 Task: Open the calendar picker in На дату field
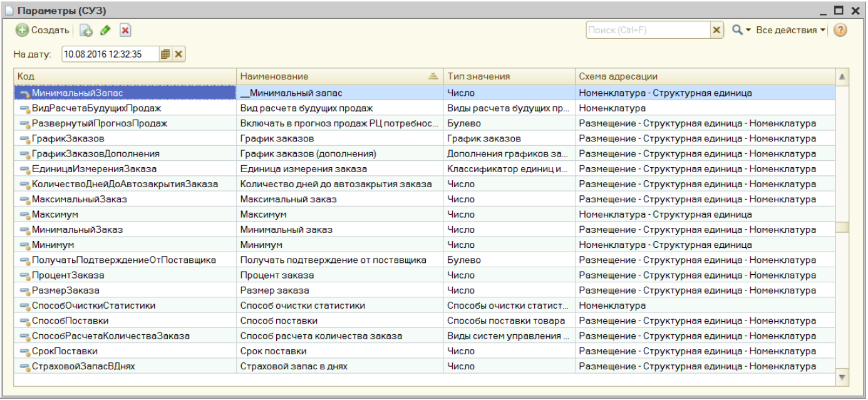coord(165,54)
